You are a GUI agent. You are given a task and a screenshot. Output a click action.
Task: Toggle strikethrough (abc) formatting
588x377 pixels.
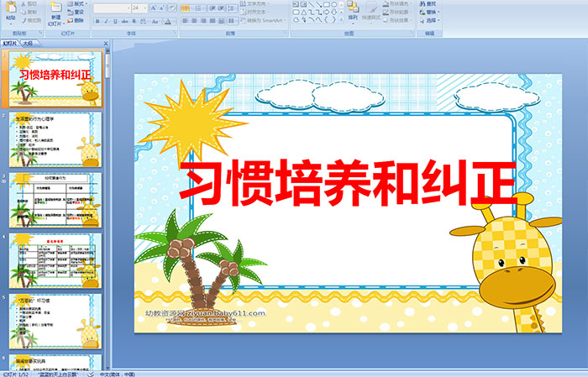124,21
